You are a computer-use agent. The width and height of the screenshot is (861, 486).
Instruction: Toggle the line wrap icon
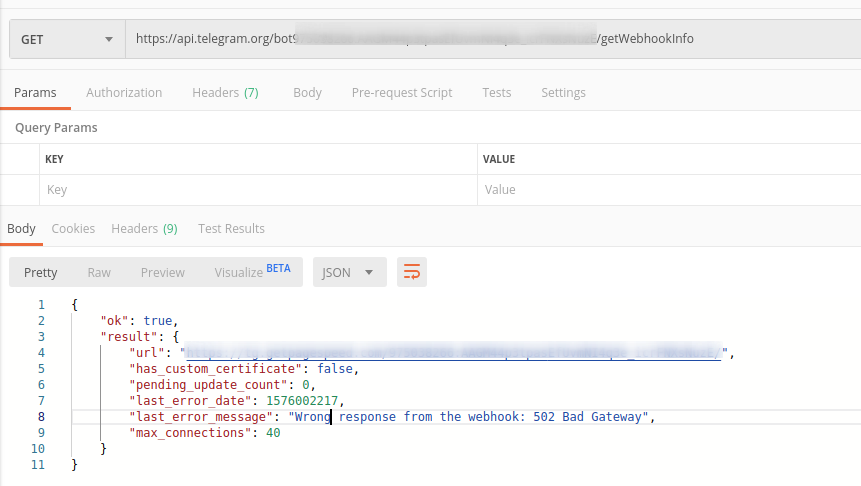(412, 272)
